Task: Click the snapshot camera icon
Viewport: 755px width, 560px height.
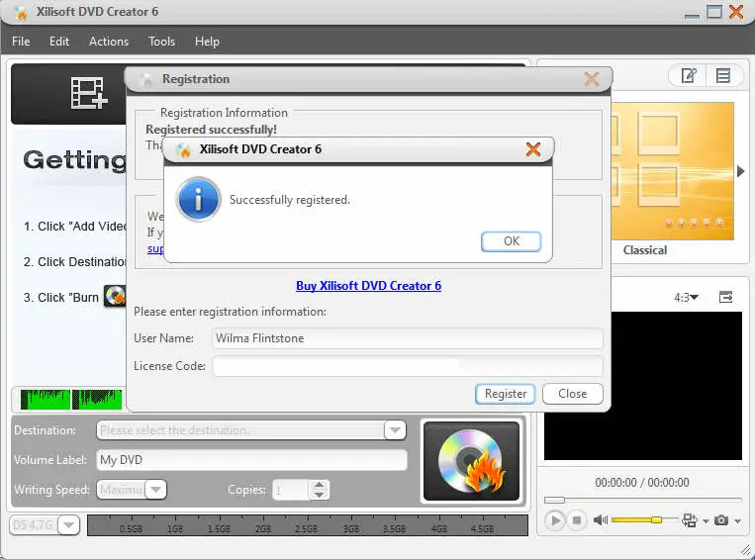Action: click(720, 520)
